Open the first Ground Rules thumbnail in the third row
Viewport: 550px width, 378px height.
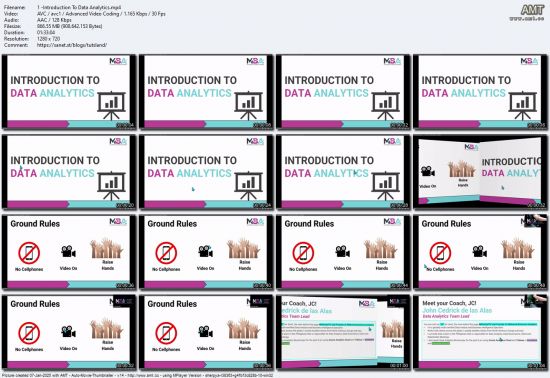69,252
